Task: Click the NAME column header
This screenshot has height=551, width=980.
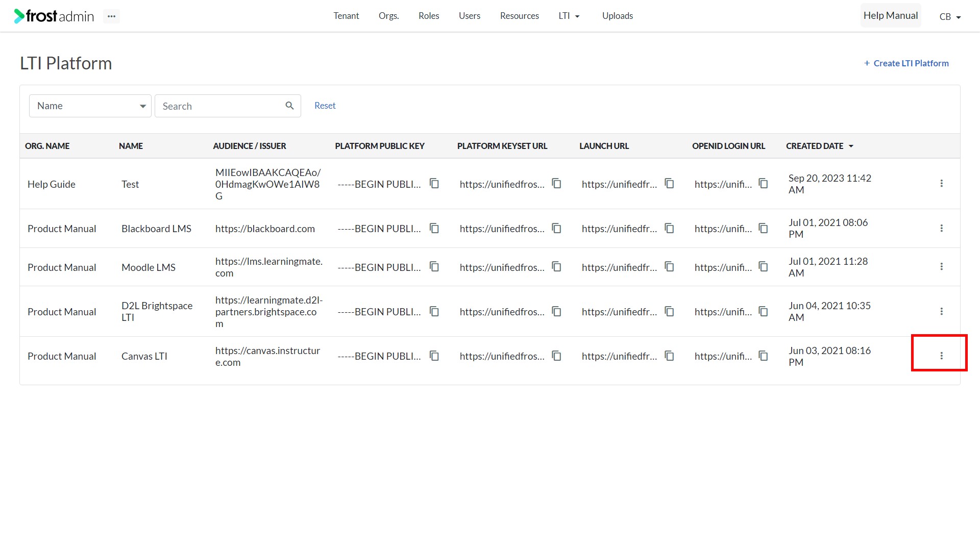Action: coord(131,146)
